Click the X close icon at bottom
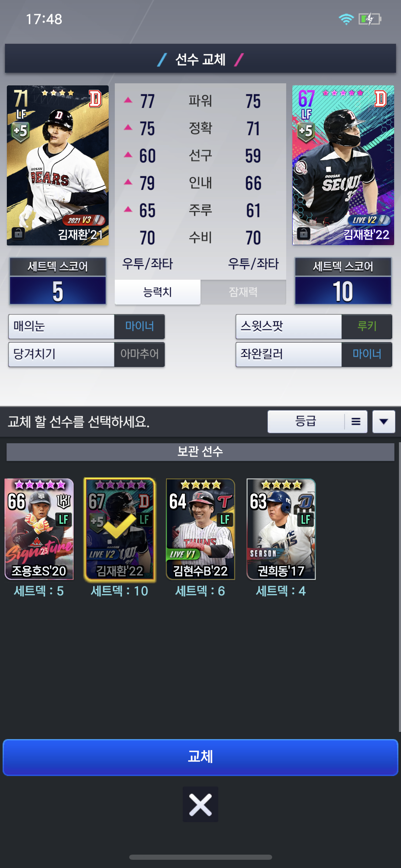 point(200,804)
